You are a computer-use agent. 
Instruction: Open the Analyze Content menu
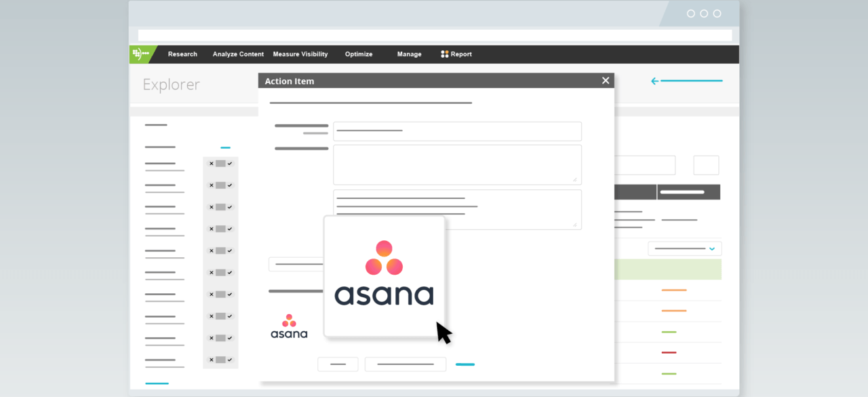[x=238, y=54]
